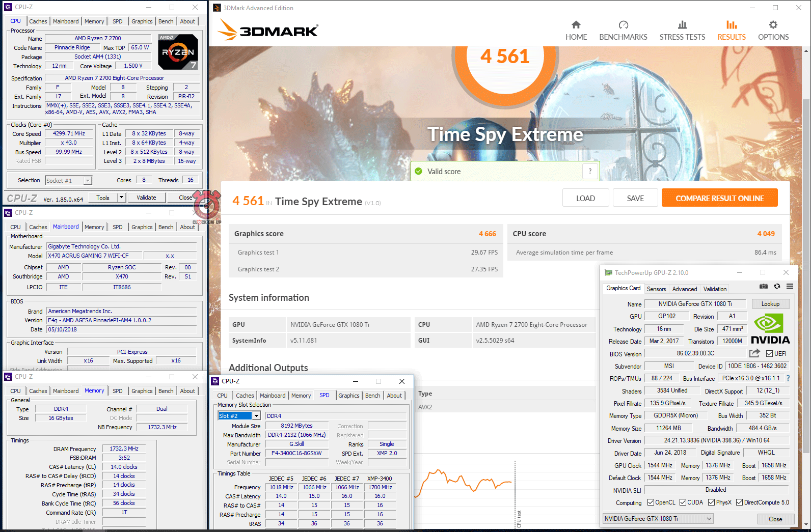Toggle the UEFI checkbox
The image size is (811, 532).
pyautogui.click(x=769, y=354)
